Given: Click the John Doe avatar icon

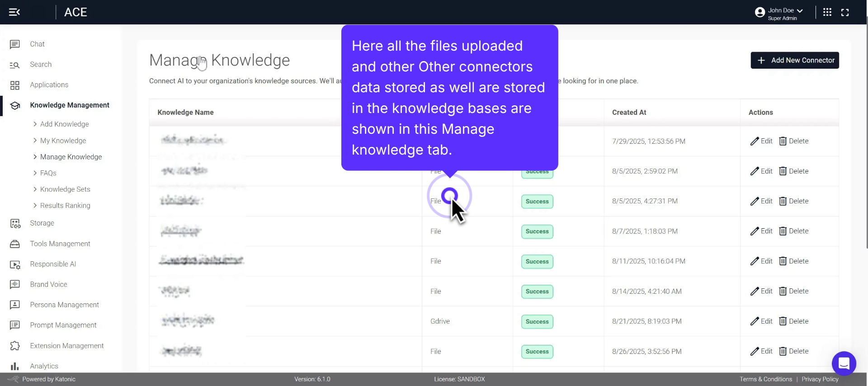Looking at the screenshot, I should click(x=760, y=12).
